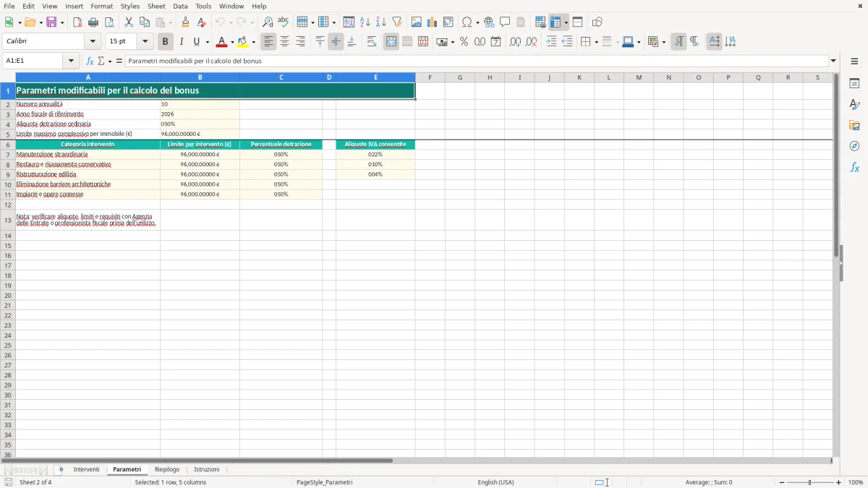Click column F header
868x488 pixels.
(x=430, y=77)
